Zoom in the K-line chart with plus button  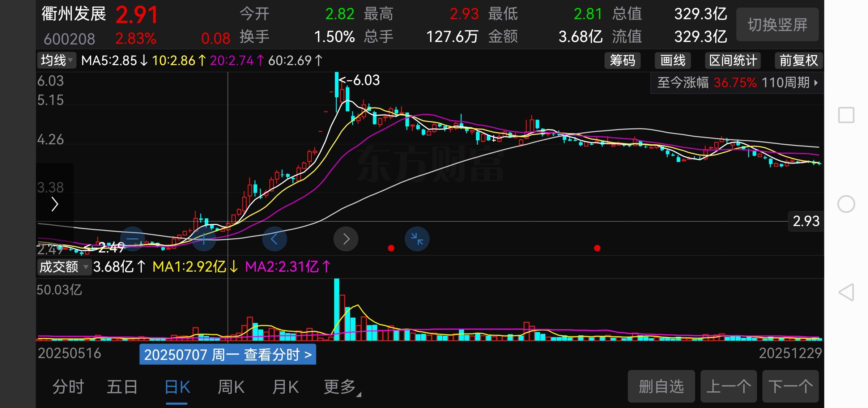[x=204, y=239]
